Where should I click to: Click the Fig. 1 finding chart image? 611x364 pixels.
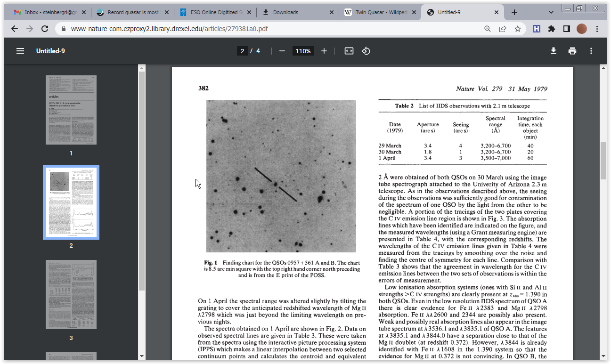click(281, 176)
